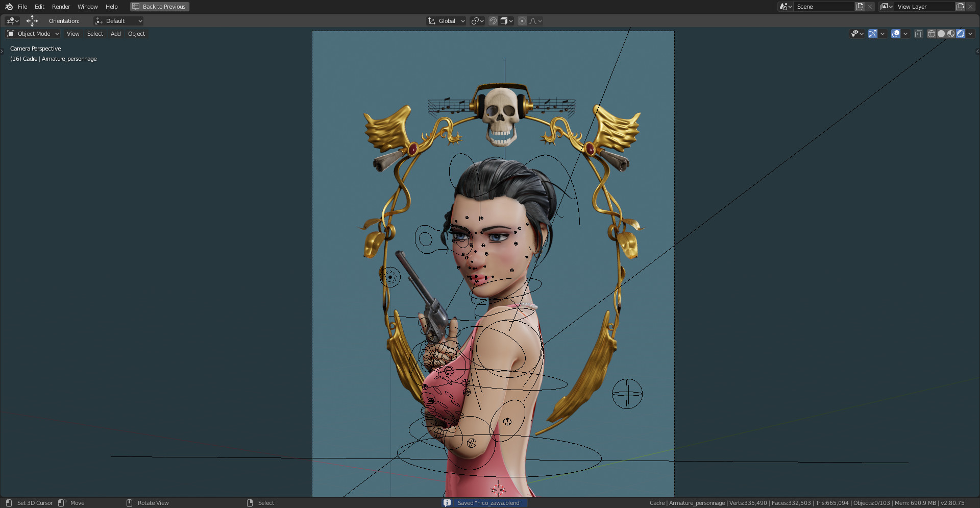Select the Move tool cross-arrows icon
Screen dimensions: 980x508
[32, 21]
